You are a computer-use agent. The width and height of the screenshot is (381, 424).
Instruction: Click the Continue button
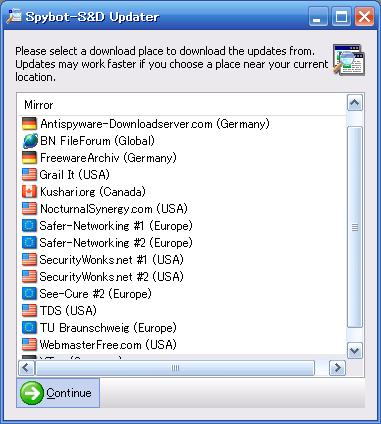[58, 393]
